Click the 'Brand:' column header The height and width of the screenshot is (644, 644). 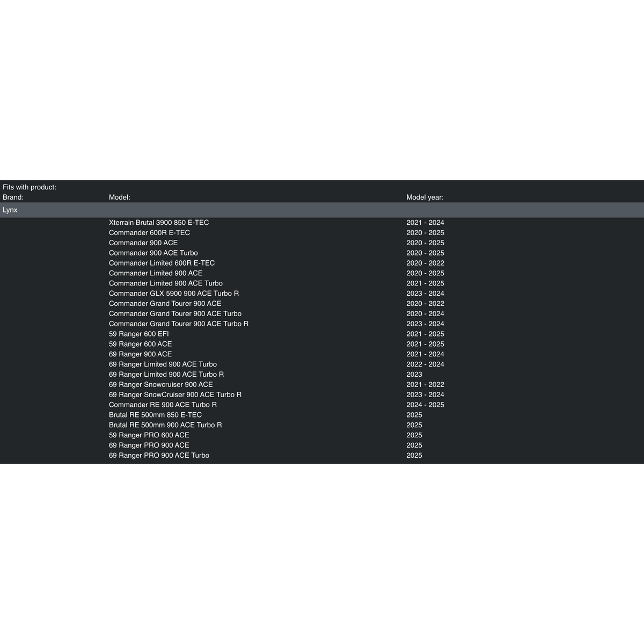(13, 197)
